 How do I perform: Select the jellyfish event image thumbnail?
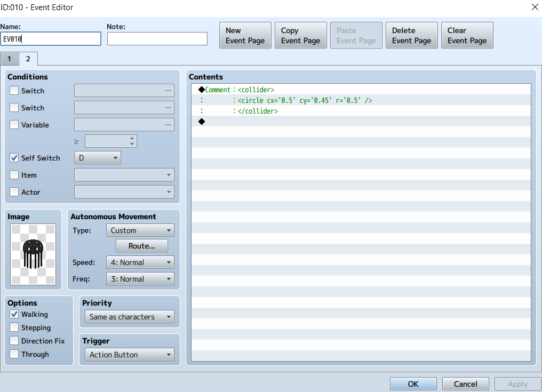[x=33, y=254]
